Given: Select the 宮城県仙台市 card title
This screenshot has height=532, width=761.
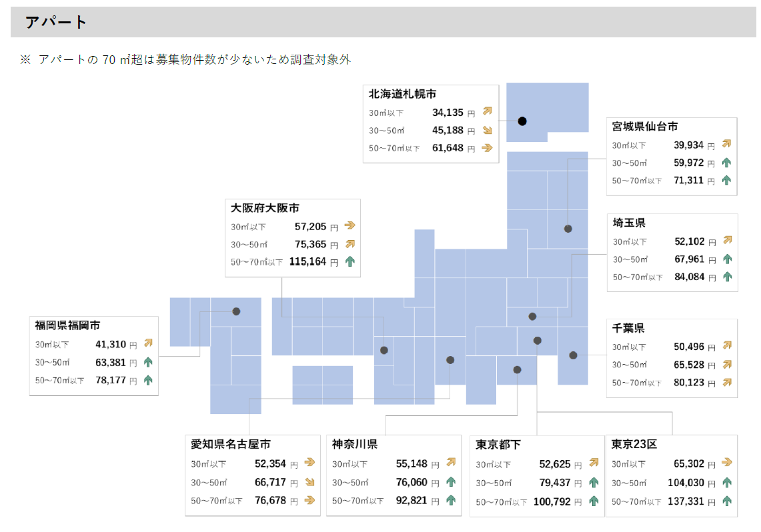Looking at the screenshot, I should tap(644, 126).
